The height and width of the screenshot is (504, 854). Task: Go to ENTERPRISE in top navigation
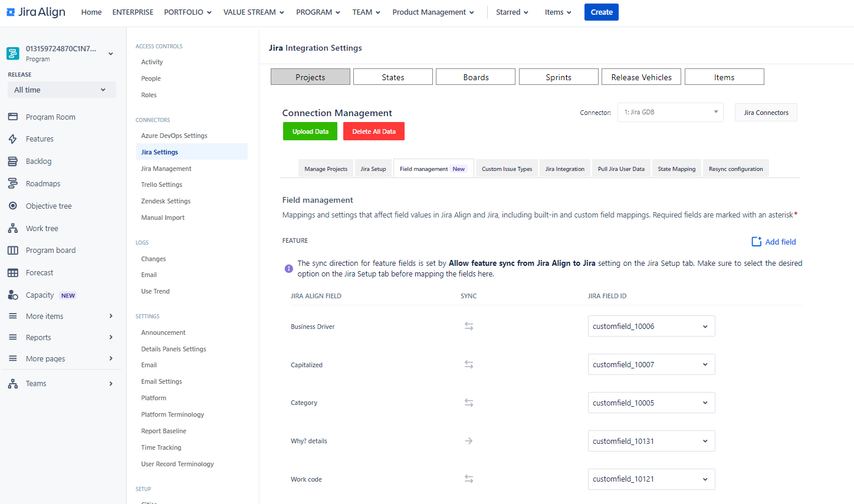tap(133, 12)
